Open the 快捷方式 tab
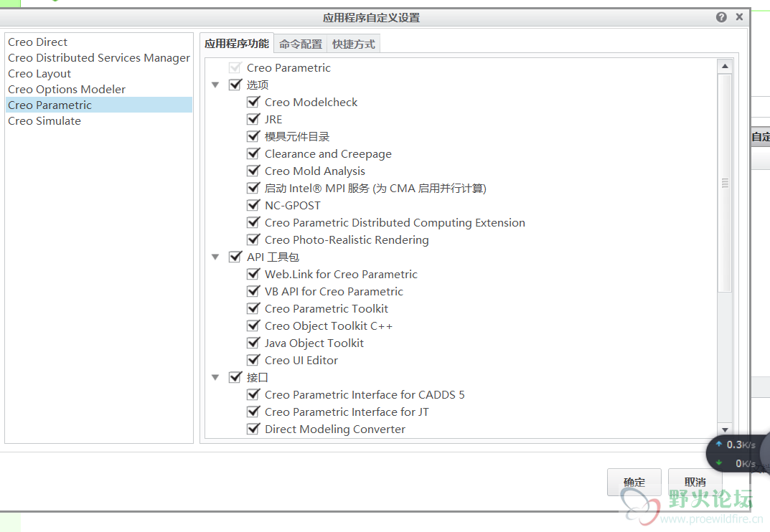The height and width of the screenshot is (532, 770). (353, 44)
